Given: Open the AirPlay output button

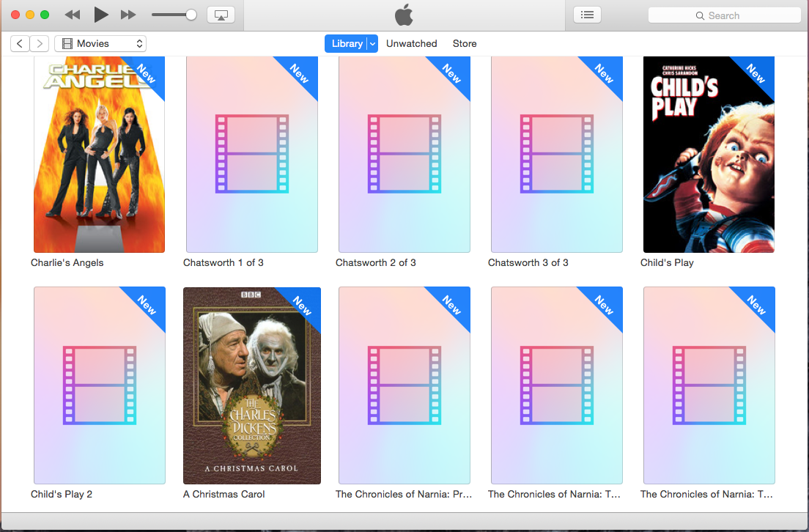Looking at the screenshot, I should (221, 15).
